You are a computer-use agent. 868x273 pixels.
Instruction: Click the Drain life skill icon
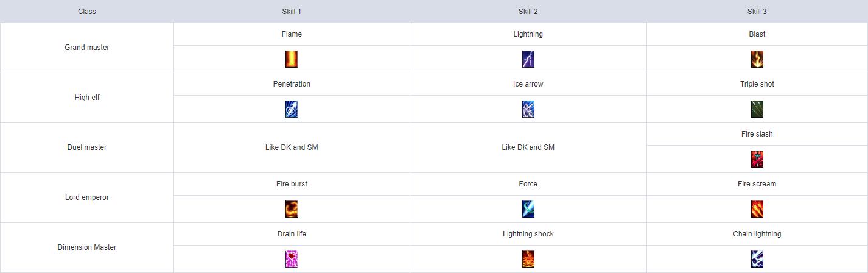(292, 259)
